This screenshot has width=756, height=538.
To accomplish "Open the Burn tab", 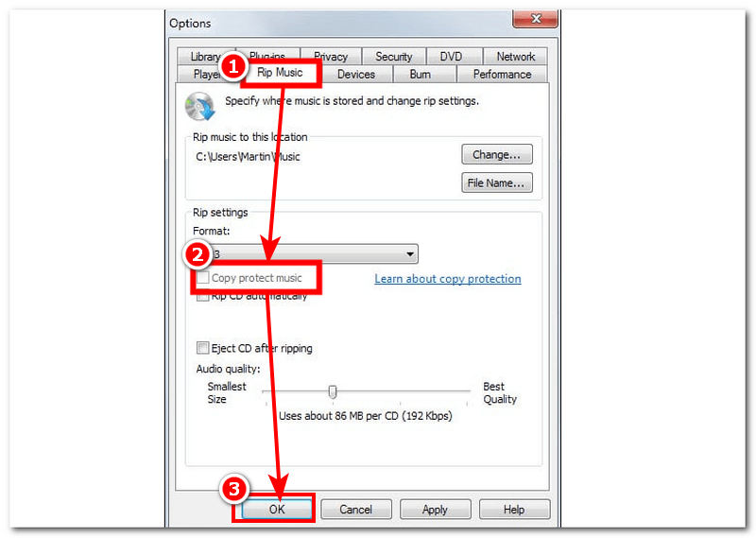I will coord(420,75).
